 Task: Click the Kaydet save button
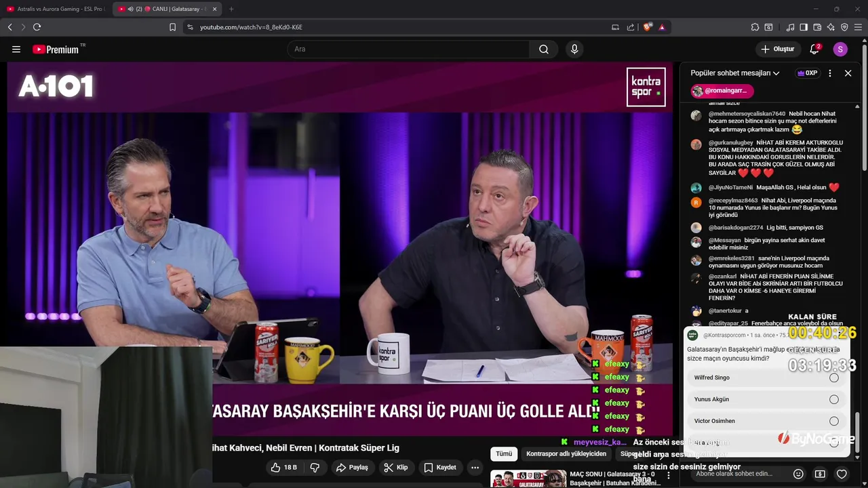(440, 468)
